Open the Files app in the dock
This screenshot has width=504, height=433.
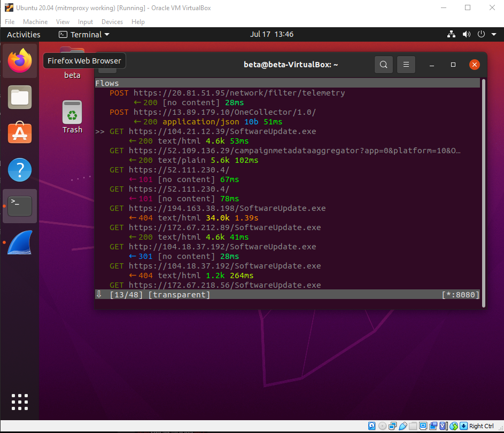[20, 97]
